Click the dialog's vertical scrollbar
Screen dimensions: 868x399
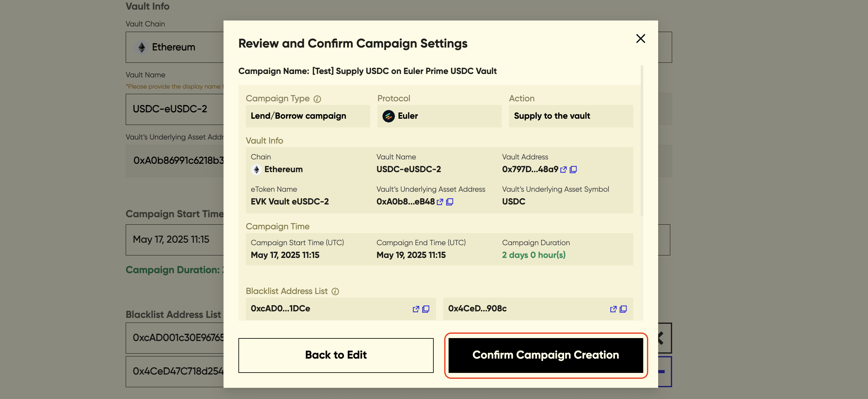coord(642,140)
